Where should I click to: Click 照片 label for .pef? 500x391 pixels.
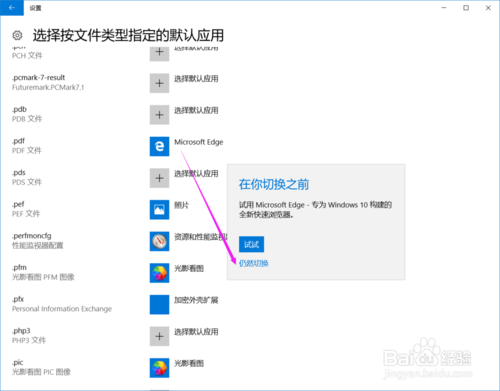[x=181, y=205]
